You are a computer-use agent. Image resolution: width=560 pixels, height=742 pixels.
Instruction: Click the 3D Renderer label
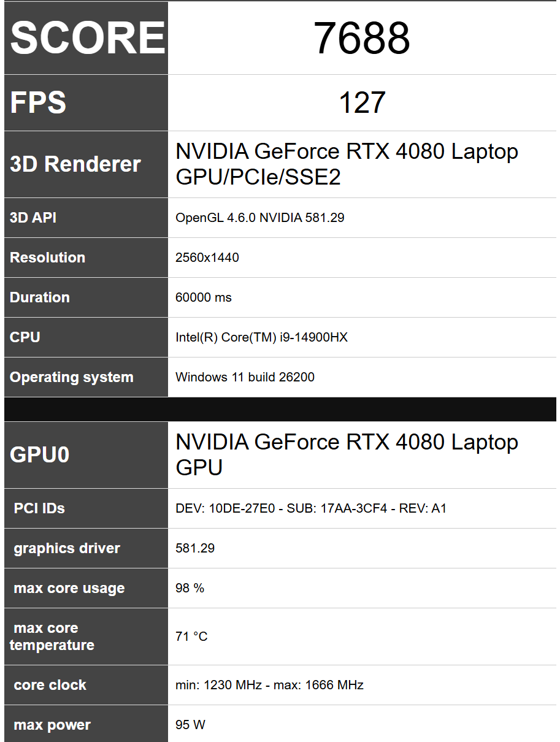(x=75, y=164)
